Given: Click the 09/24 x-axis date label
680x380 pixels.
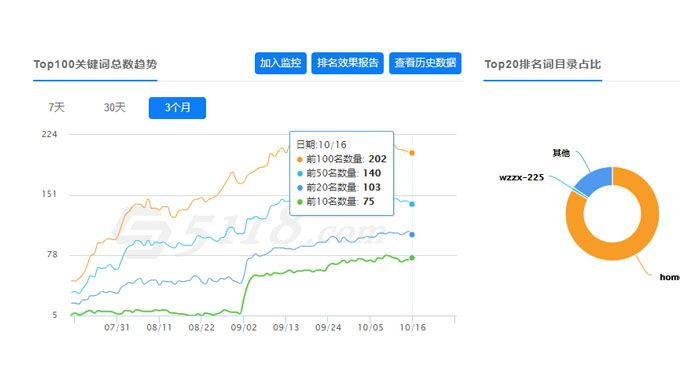Looking at the screenshot, I should [x=328, y=328].
